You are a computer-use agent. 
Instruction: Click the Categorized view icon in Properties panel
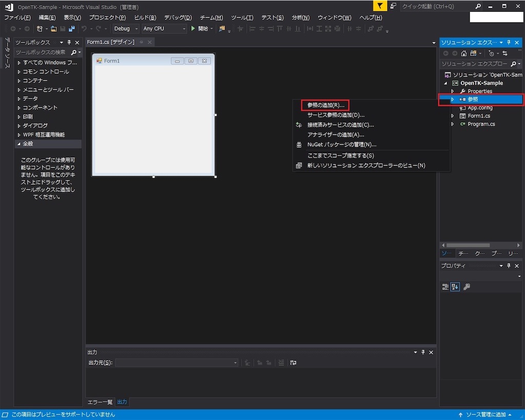[446, 287]
